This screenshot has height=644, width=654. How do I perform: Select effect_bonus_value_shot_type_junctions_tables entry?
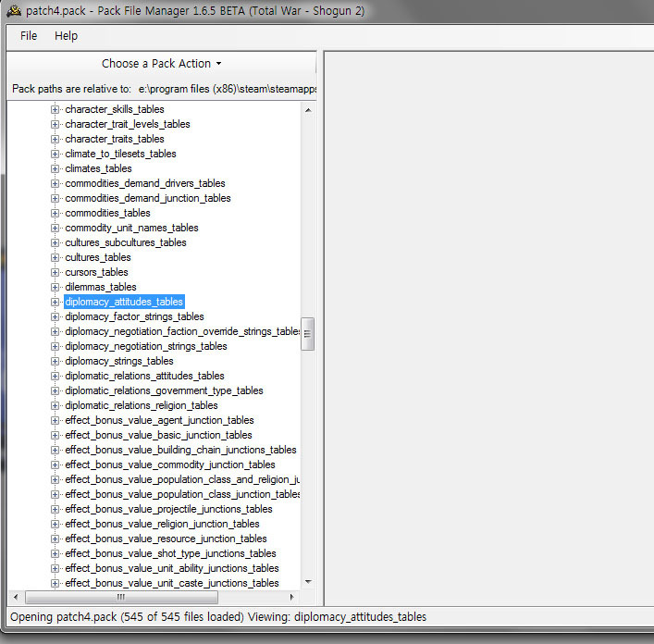pyautogui.click(x=170, y=553)
